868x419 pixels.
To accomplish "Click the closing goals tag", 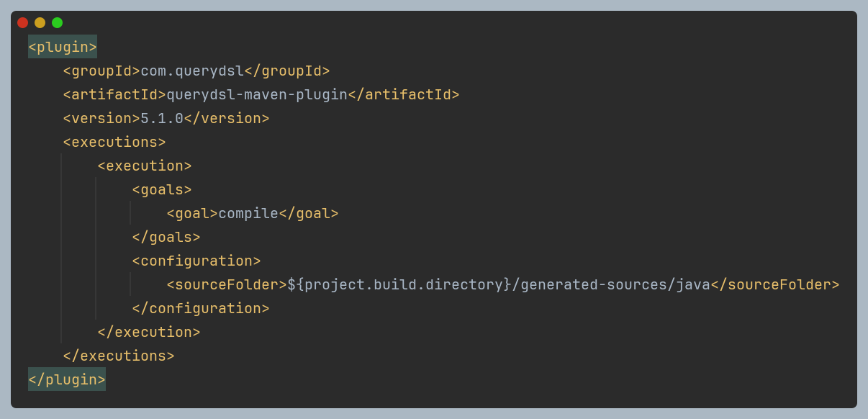I will click(x=166, y=237).
